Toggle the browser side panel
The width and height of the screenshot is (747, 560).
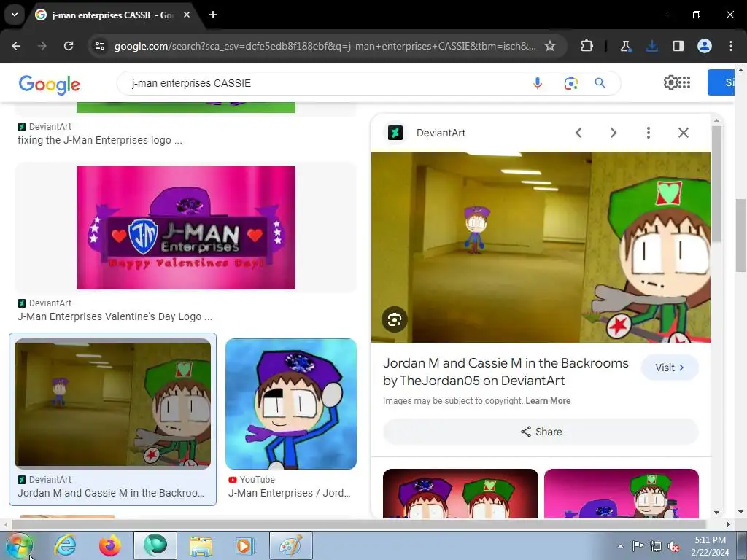pyautogui.click(x=678, y=46)
